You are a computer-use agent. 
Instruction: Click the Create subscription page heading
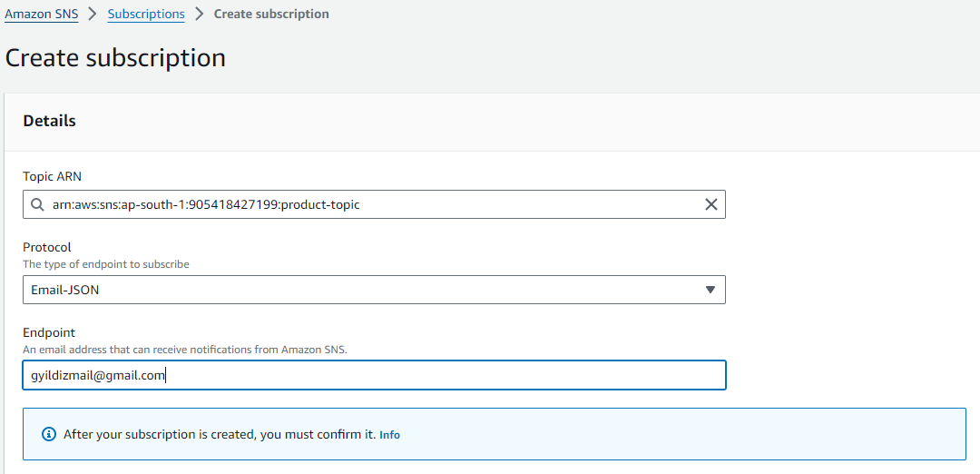coord(115,58)
